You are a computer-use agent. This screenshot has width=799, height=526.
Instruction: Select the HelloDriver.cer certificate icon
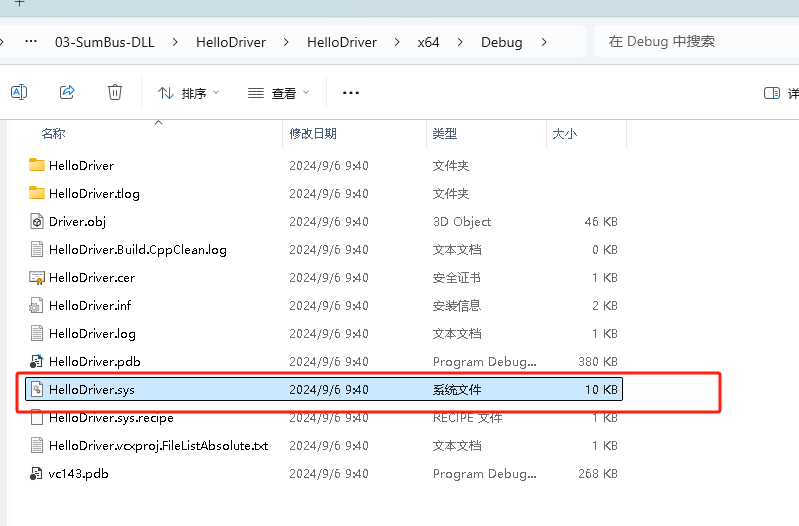tap(37, 277)
